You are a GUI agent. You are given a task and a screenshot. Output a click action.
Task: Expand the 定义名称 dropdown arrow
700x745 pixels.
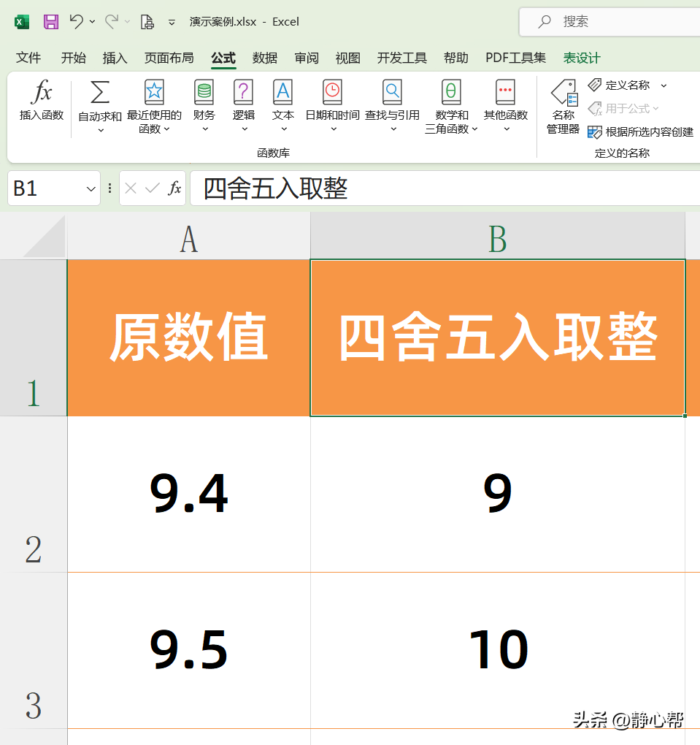click(x=664, y=85)
